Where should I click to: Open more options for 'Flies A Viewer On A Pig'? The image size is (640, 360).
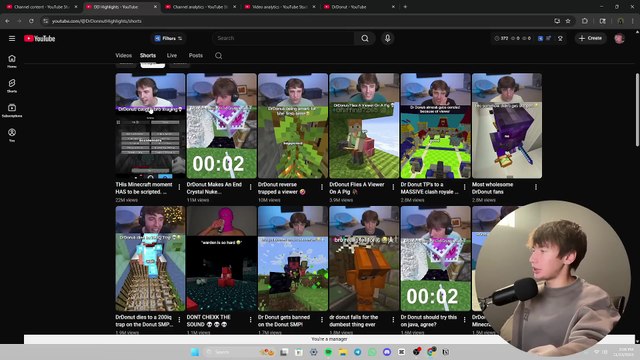tap(393, 187)
